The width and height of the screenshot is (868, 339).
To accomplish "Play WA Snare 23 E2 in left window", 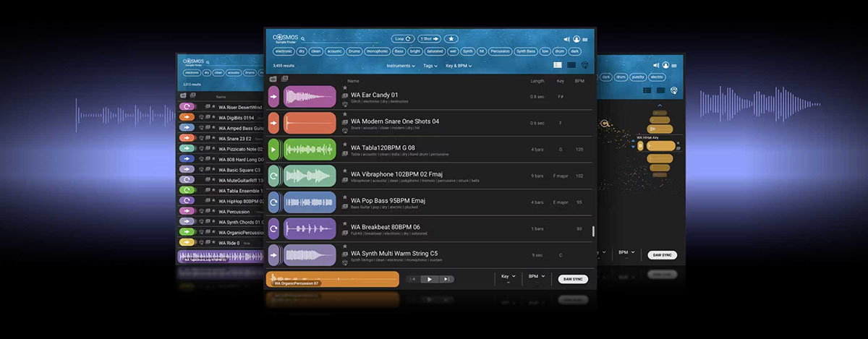I will (x=187, y=138).
